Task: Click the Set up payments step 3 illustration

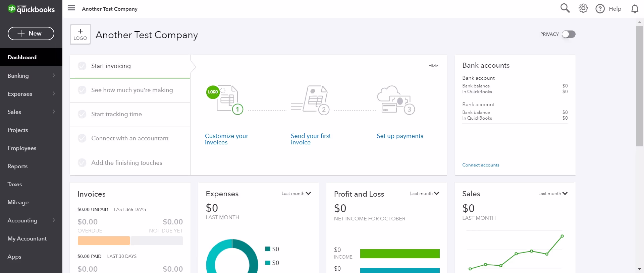Action: pos(396,100)
